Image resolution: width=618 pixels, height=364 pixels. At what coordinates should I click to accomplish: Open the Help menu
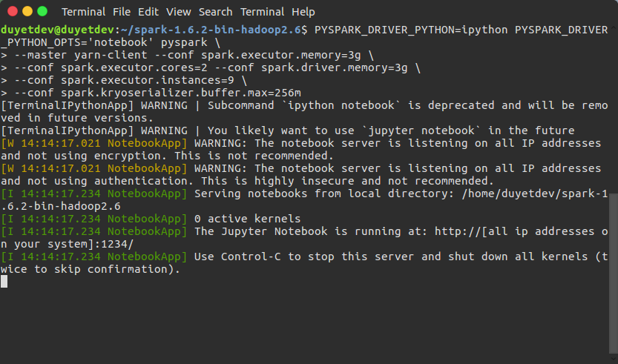pyautogui.click(x=303, y=12)
